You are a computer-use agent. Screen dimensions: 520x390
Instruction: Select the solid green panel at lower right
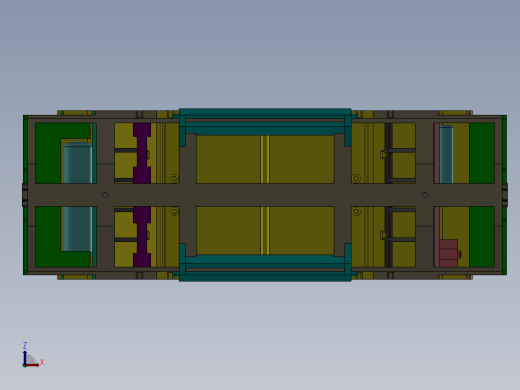click(482, 237)
